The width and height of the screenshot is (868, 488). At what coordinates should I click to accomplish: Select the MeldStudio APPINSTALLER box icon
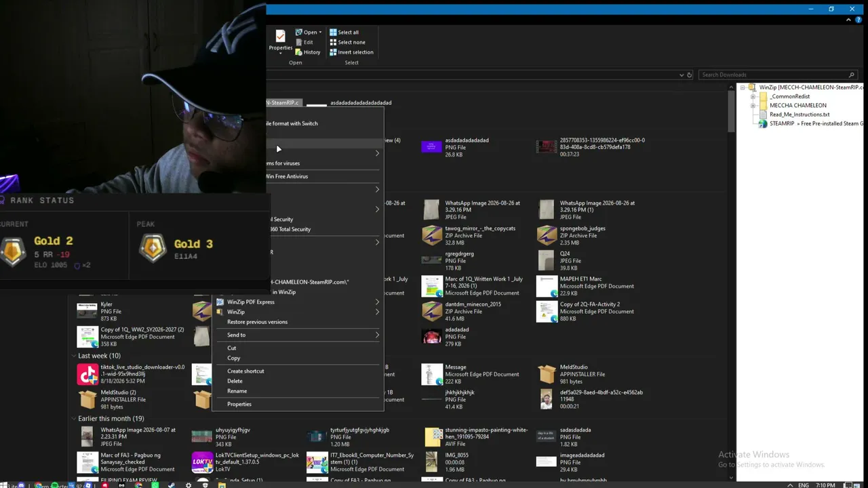(x=547, y=374)
